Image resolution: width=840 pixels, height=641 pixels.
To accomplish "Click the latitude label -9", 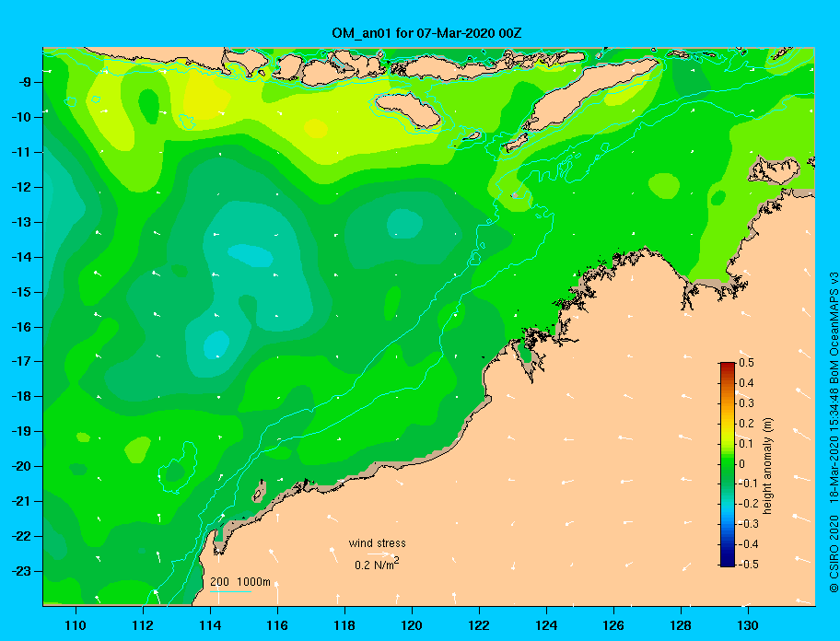I will coord(24,83).
